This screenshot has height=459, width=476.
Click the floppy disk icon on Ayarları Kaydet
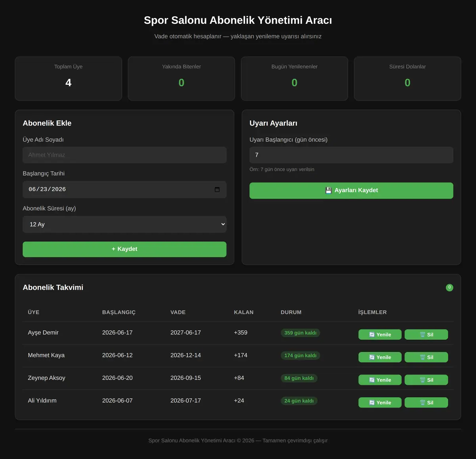click(x=328, y=190)
